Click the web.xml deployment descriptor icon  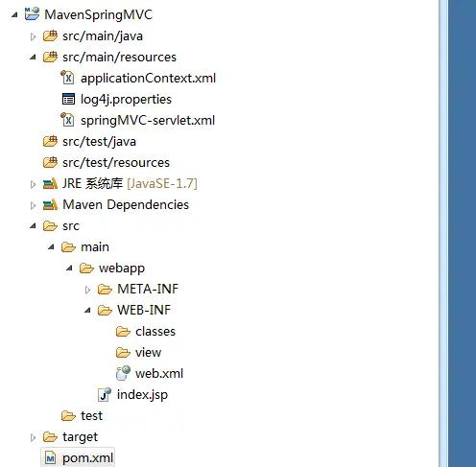tap(123, 373)
